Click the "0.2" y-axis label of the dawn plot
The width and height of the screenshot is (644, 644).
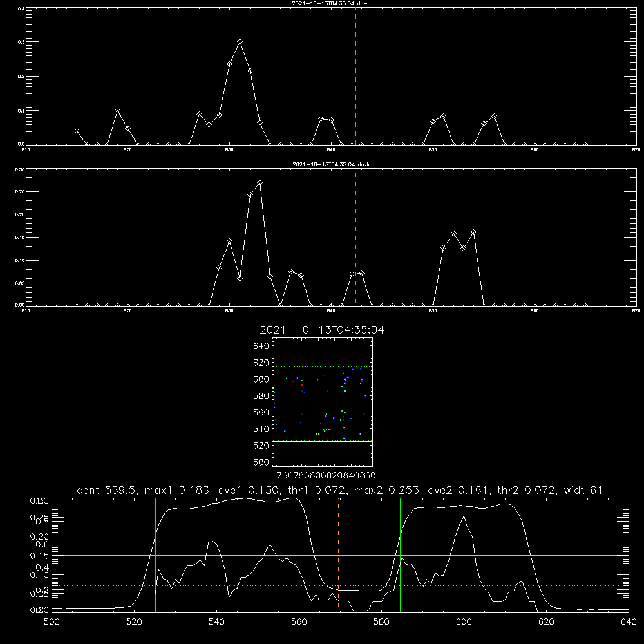coord(21,77)
